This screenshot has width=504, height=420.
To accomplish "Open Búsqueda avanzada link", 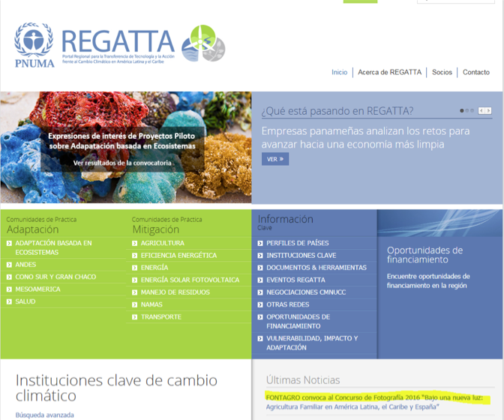I will [x=45, y=415].
